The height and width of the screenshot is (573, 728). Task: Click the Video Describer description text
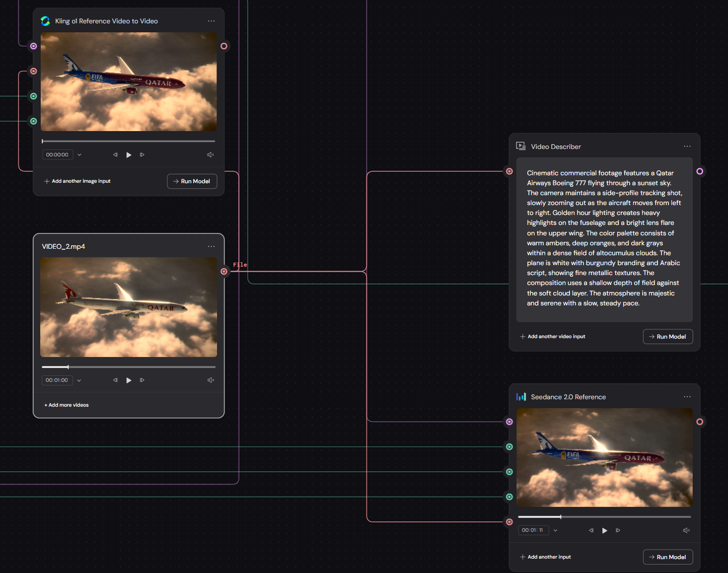pos(604,238)
